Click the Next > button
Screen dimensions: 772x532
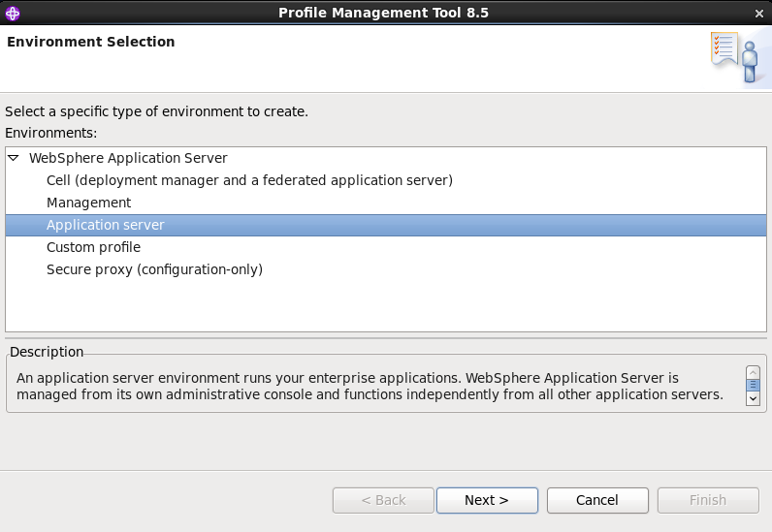coord(487,500)
